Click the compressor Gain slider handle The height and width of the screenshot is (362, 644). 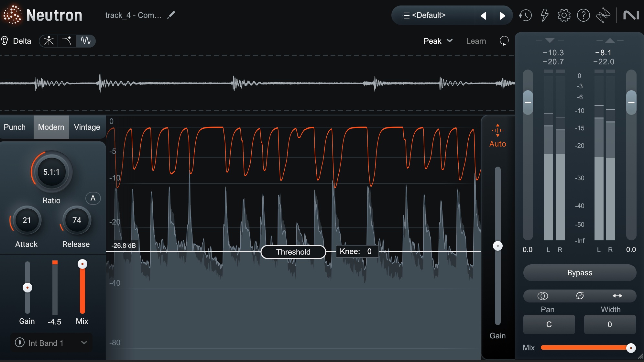27,287
